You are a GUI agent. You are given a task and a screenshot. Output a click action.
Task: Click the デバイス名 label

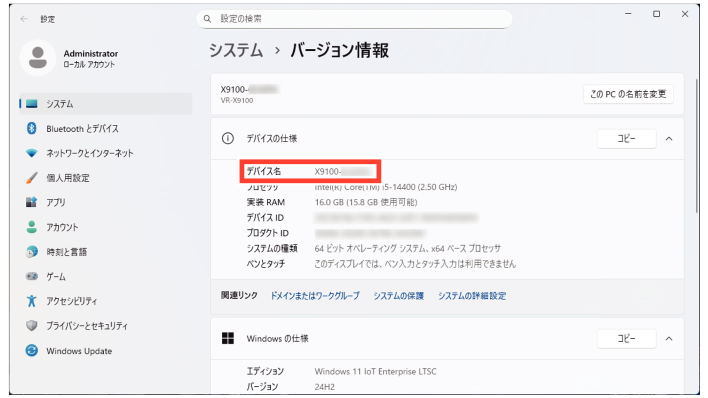coord(264,171)
